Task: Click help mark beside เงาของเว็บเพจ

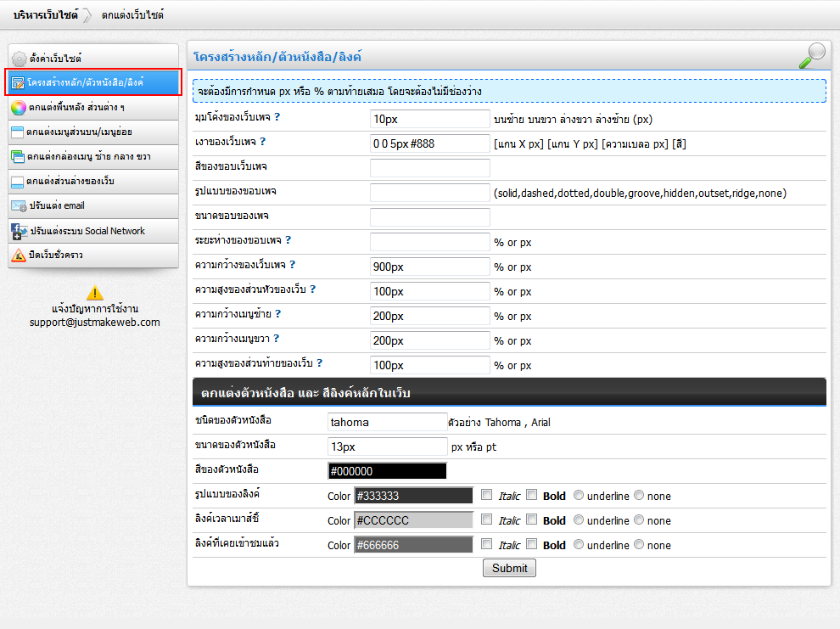Action: [262, 142]
